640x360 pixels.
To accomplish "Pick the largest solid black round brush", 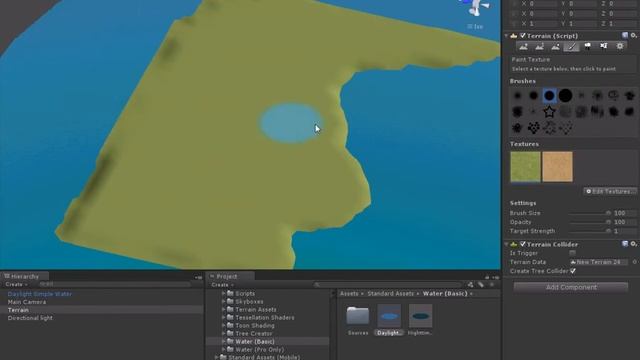I will (565, 96).
